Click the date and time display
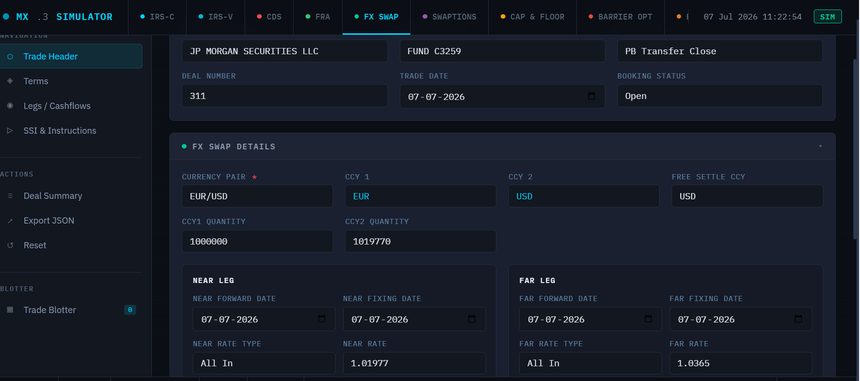 (752, 17)
